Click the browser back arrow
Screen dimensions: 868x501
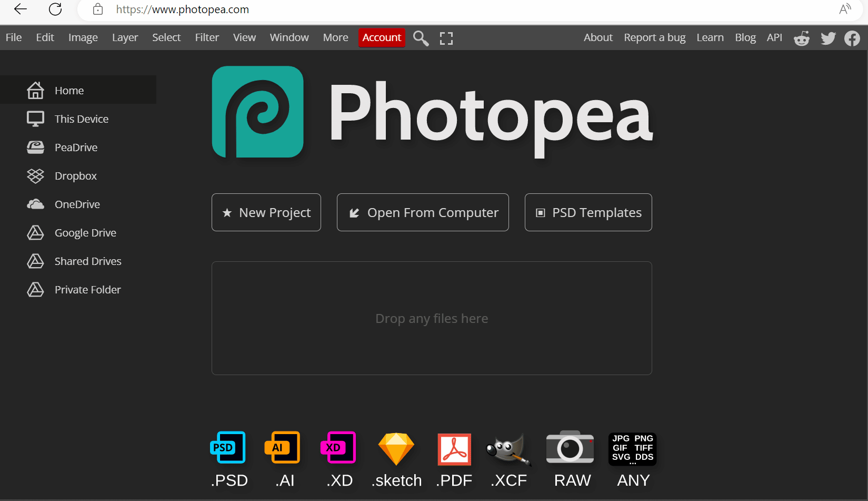click(x=20, y=9)
